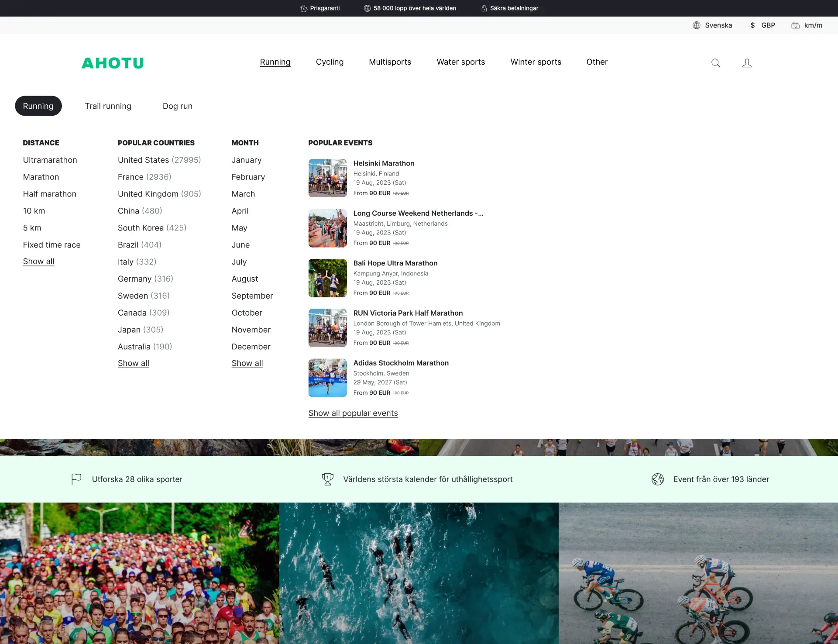
Task: Open RUN Victoria Park Half Marathon title
Action: pos(408,313)
